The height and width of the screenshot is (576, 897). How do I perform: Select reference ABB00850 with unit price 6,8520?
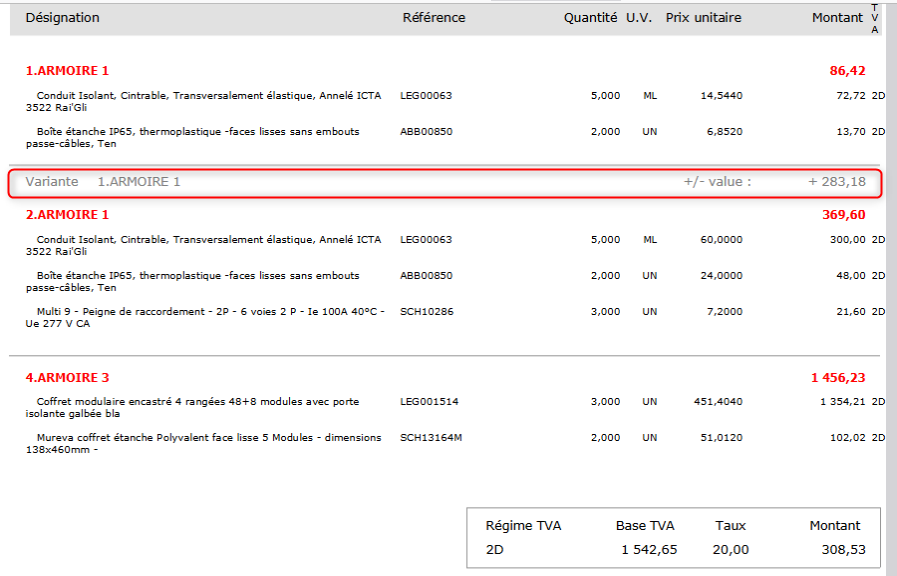tap(426, 132)
